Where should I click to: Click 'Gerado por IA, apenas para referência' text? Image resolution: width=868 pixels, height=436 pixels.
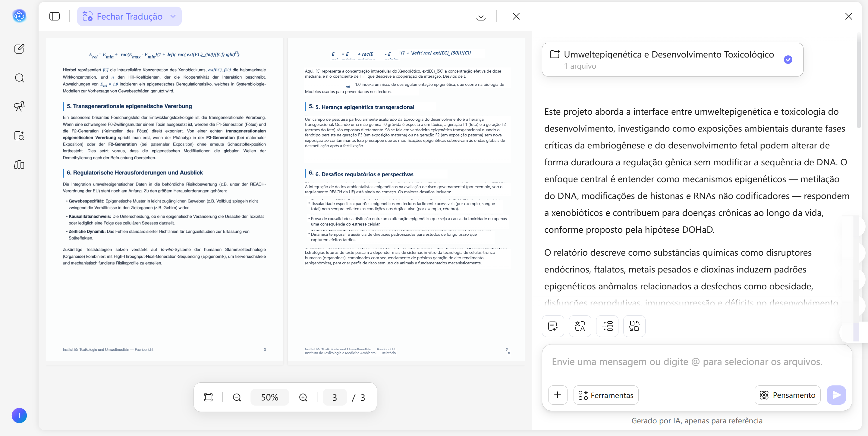point(697,421)
